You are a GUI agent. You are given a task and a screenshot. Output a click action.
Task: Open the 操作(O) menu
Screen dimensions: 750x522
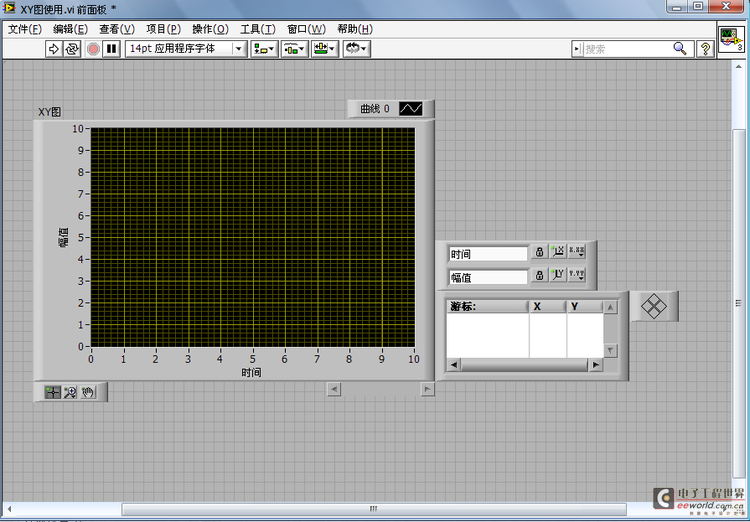[x=210, y=29]
